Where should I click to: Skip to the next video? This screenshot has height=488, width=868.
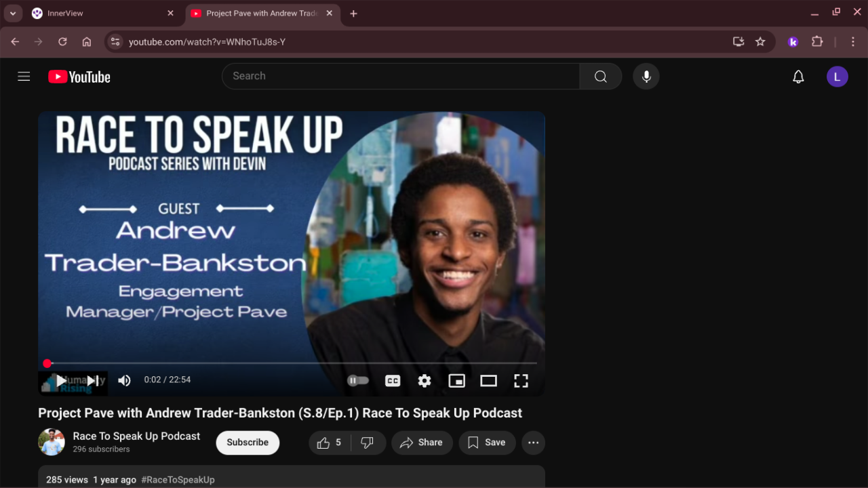tap(93, 380)
